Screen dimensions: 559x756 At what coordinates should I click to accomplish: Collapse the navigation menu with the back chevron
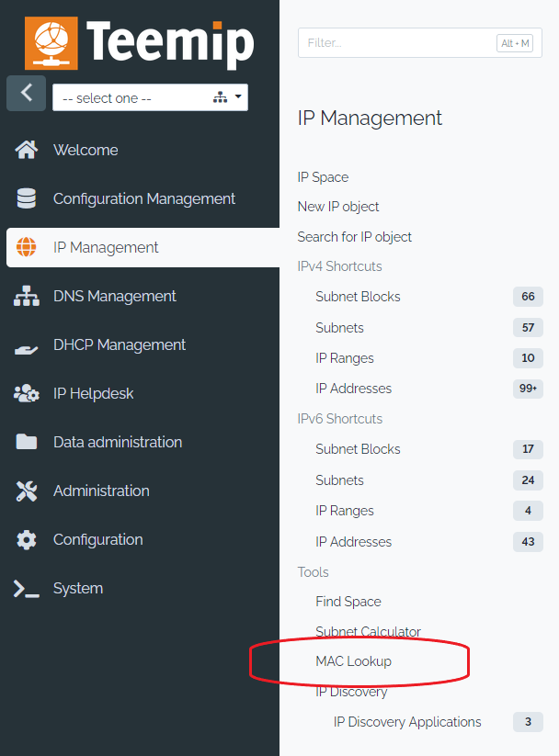pos(26,93)
